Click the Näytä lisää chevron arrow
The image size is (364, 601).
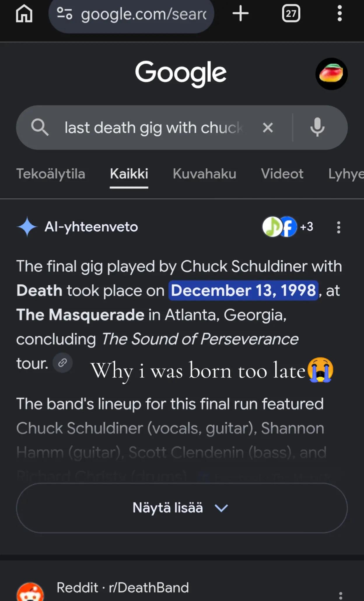coord(221,508)
